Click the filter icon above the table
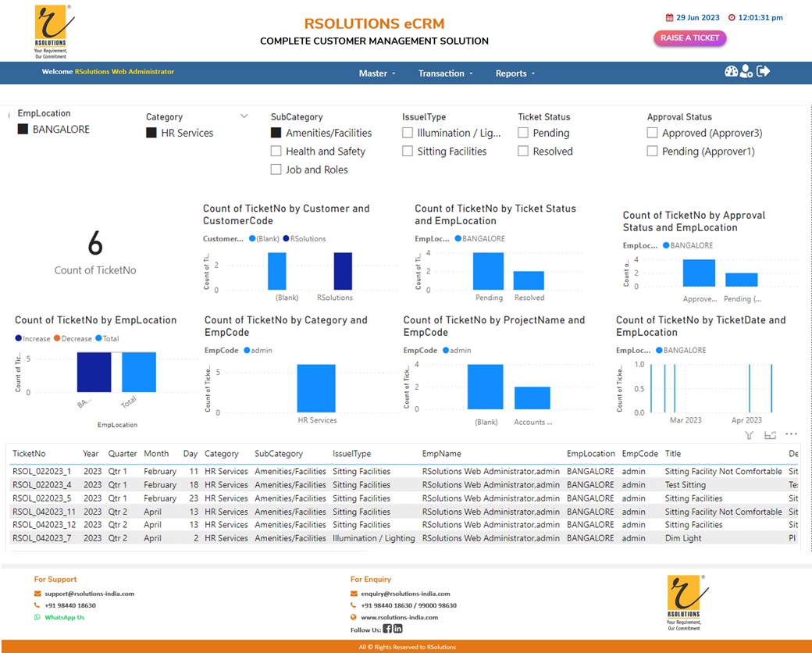Viewport: 812px width, 653px height. tap(749, 435)
